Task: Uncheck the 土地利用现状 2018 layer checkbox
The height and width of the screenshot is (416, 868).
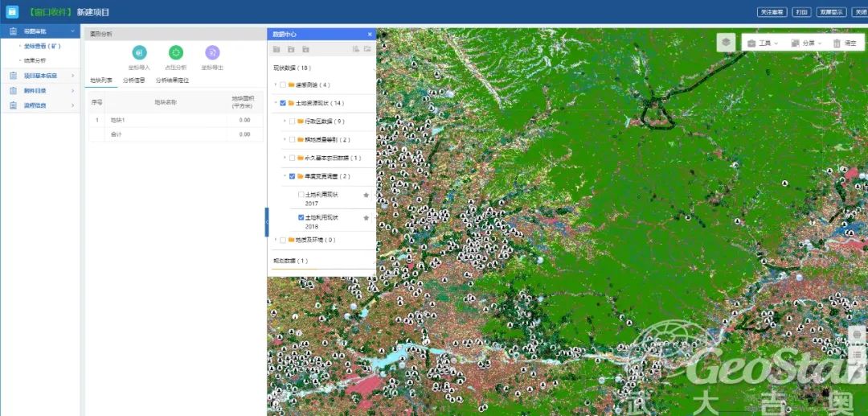Action: click(x=301, y=217)
